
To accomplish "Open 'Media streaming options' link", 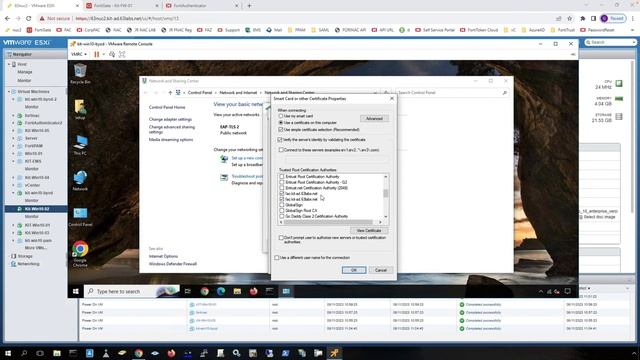I will click(x=171, y=140).
